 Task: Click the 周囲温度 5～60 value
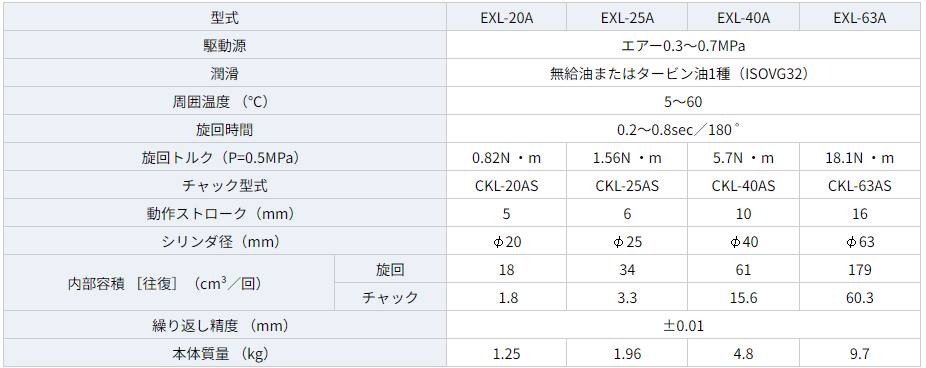tap(684, 102)
